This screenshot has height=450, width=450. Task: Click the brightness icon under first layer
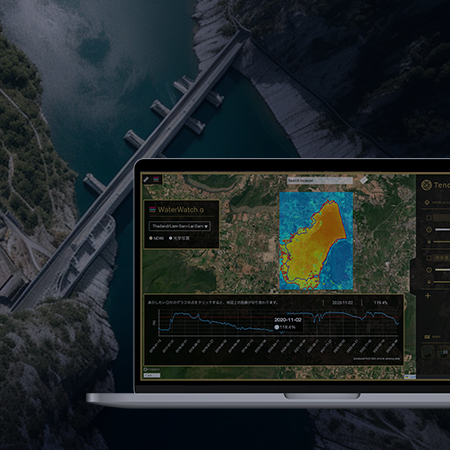click(x=429, y=242)
